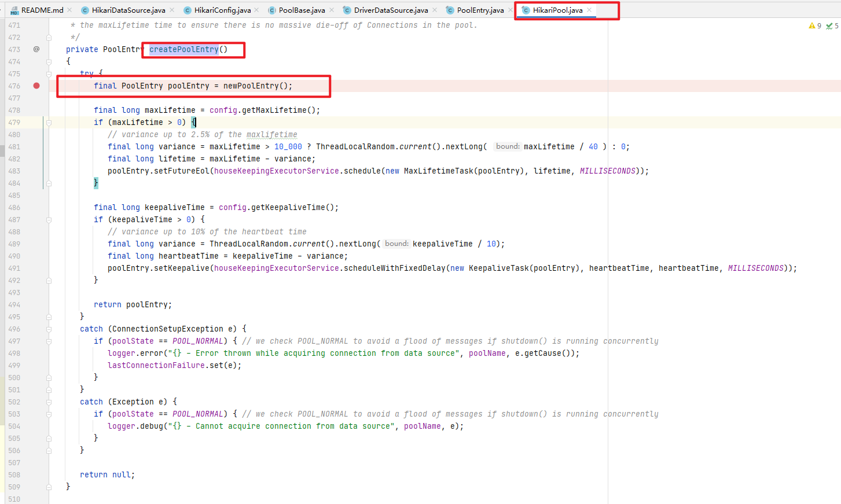Click the fold end marker at line 506
841x504 pixels.
pos(49,451)
